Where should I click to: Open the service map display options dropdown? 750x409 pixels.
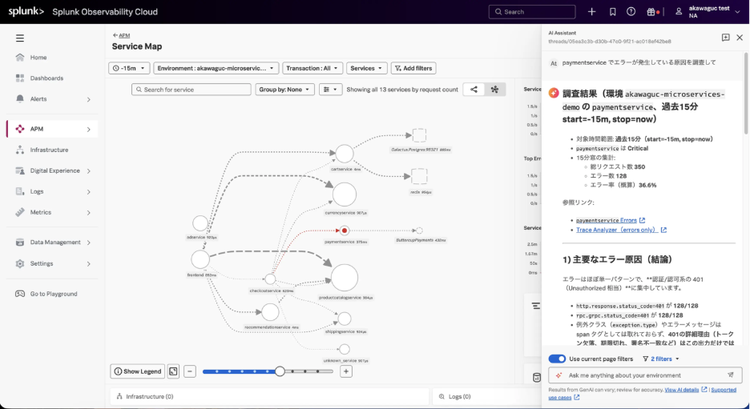[x=331, y=89]
